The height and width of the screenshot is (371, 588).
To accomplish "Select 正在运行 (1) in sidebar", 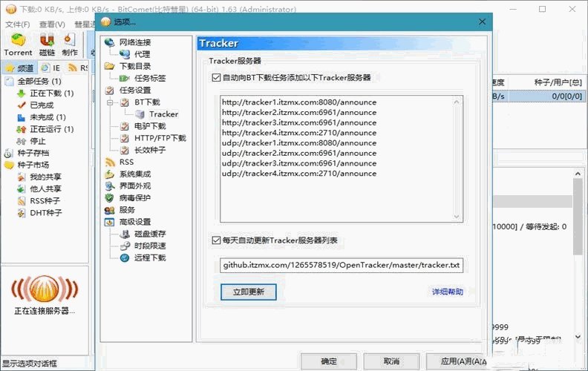I will (52, 129).
